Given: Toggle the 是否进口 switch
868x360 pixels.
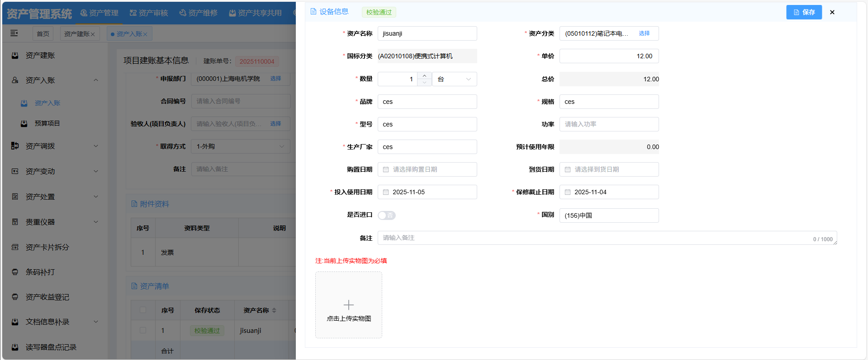Looking at the screenshot, I should 386,215.
